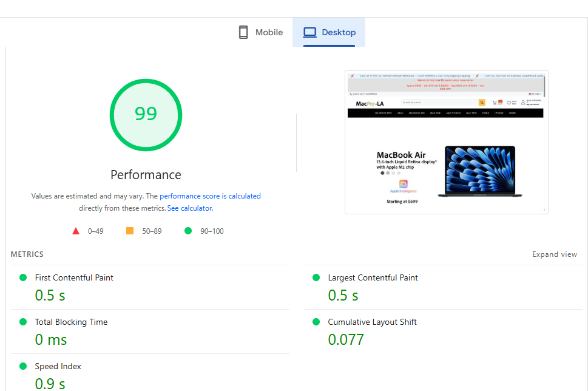The height and width of the screenshot is (391, 588).
Task: Open the 'See calculator' link
Action: pyautogui.click(x=189, y=208)
